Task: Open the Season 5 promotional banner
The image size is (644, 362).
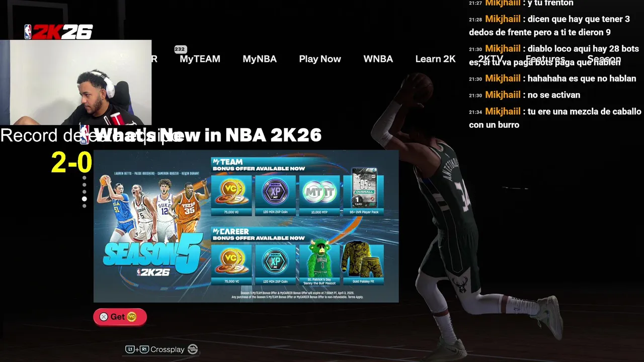Action: tap(246, 226)
